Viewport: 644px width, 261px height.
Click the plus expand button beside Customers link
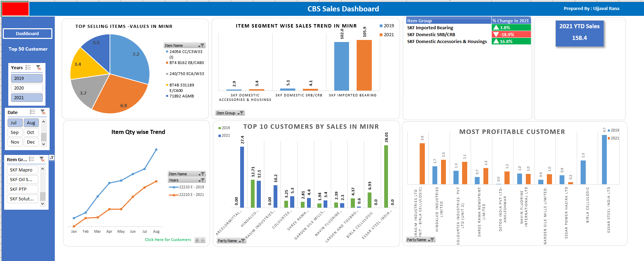point(197,240)
